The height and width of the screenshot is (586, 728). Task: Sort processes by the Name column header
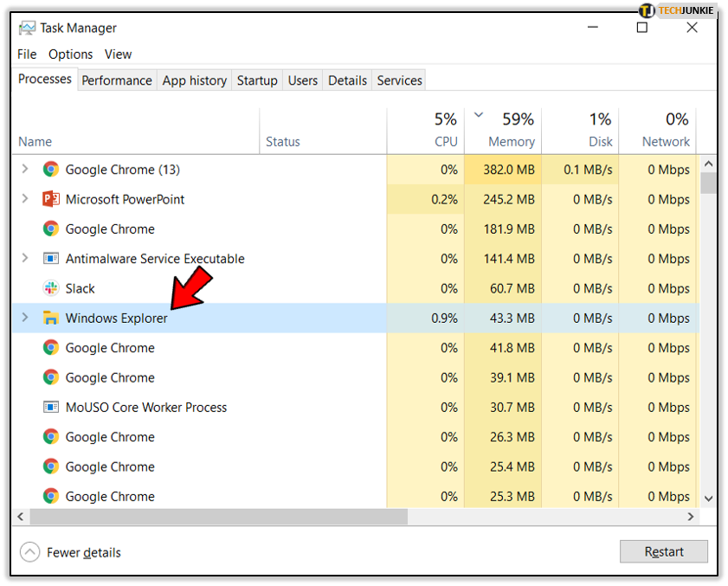[x=136, y=131]
